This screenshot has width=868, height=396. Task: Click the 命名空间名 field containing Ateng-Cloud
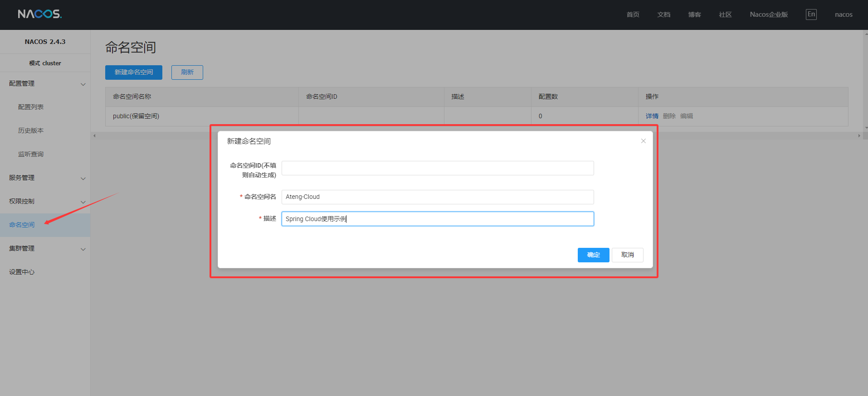coord(437,197)
